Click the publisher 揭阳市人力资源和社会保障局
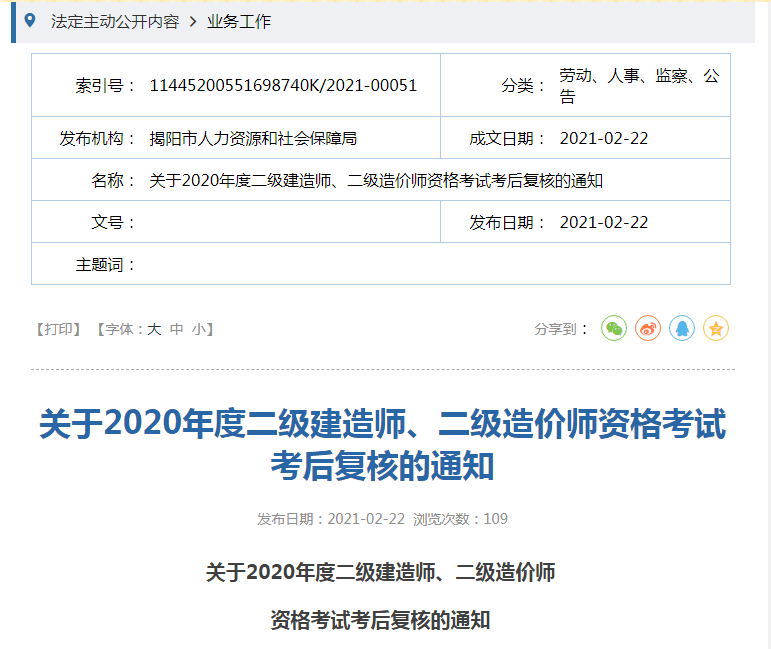 (x=252, y=139)
